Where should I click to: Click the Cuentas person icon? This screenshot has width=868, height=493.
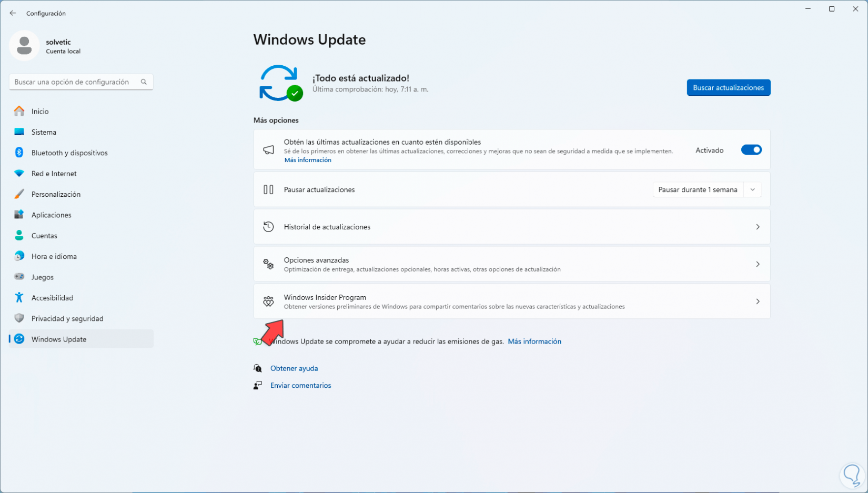pyautogui.click(x=19, y=236)
